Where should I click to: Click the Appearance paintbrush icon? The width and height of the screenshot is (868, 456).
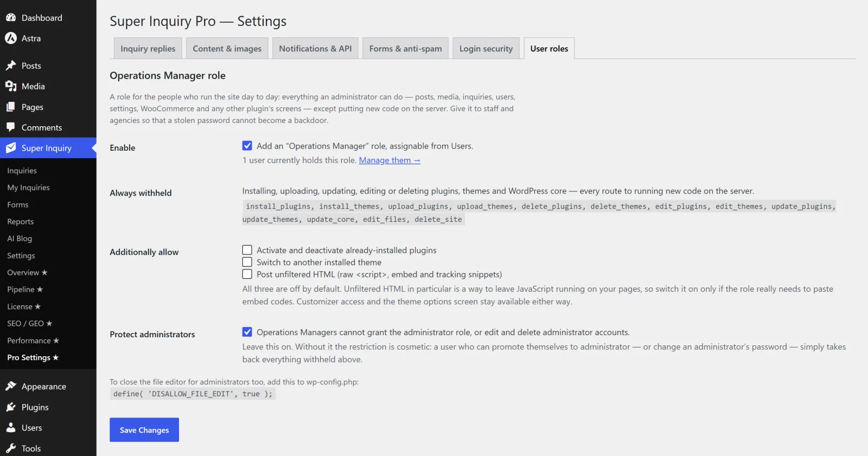point(11,387)
